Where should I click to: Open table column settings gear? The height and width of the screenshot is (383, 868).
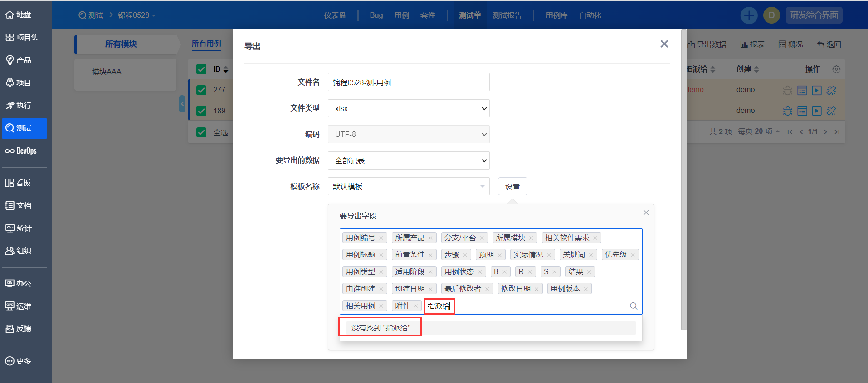click(836, 69)
